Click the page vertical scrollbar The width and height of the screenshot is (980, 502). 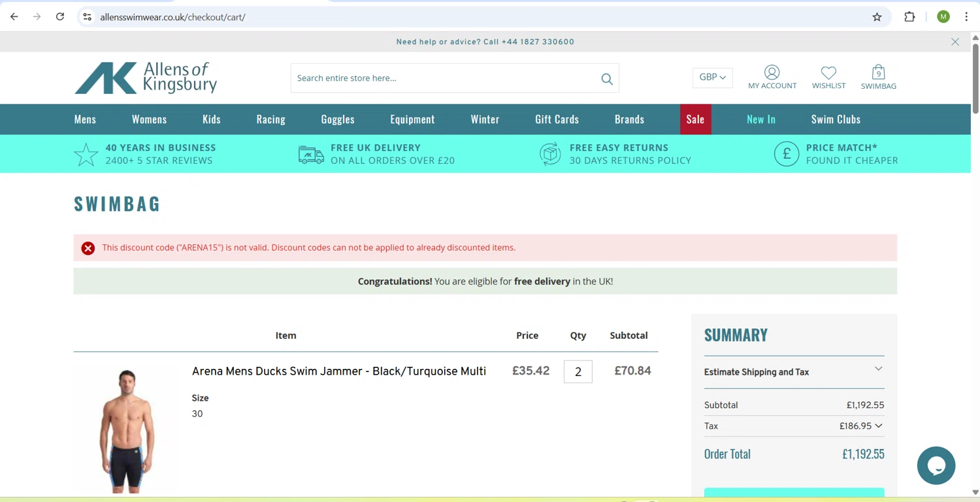click(975, 78)
